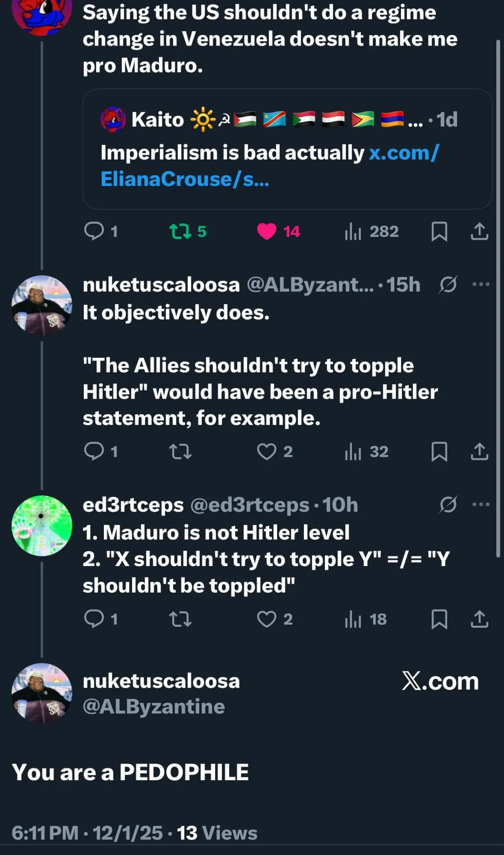Click the vertical scrollbar on the right edge
The height and width of the screenshot is (855, 504).
[498, 296]
